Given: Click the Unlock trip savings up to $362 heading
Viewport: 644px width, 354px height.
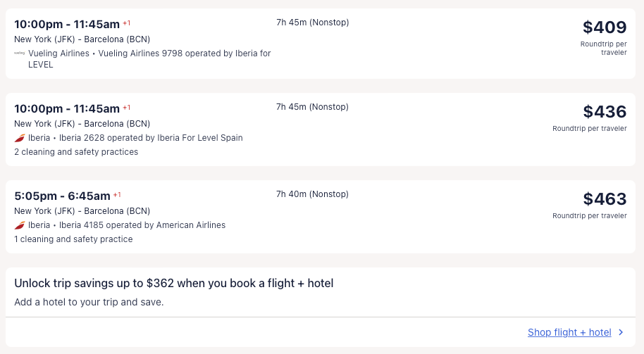Looking at the screenshot, I should (x=173, y=283).
